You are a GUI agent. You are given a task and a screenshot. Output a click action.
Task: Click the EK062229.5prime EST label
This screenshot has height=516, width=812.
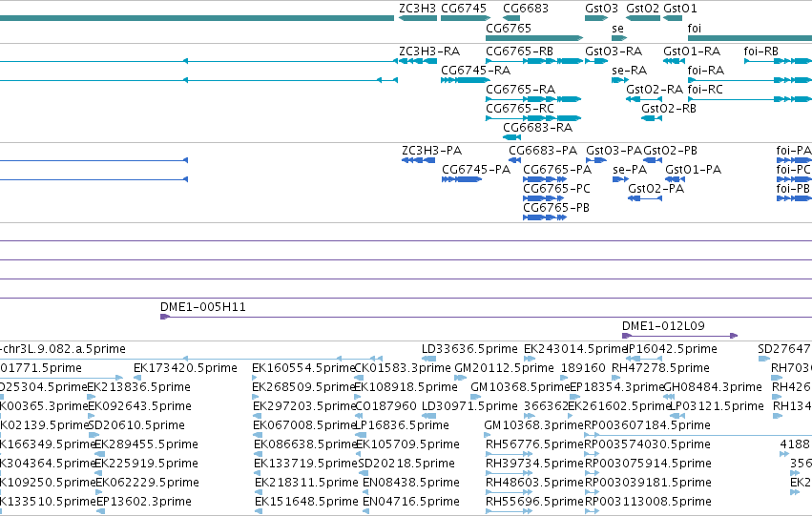(148, 483)
